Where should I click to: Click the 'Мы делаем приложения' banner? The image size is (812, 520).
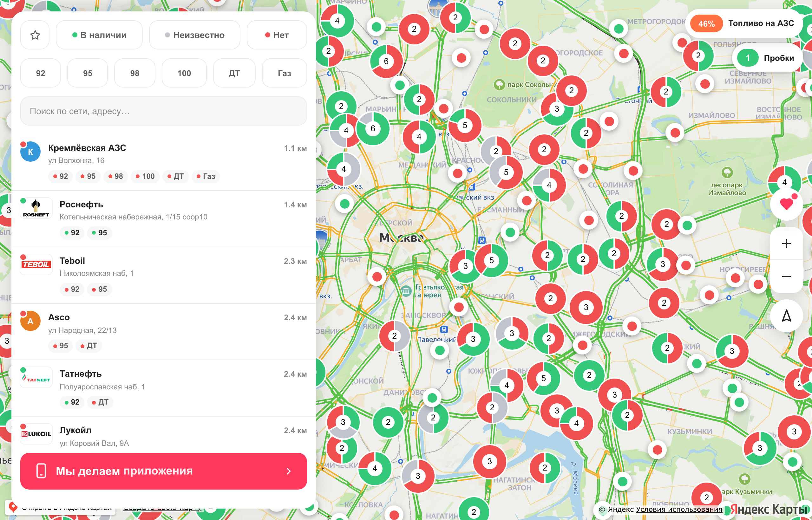tap(163, 471)
